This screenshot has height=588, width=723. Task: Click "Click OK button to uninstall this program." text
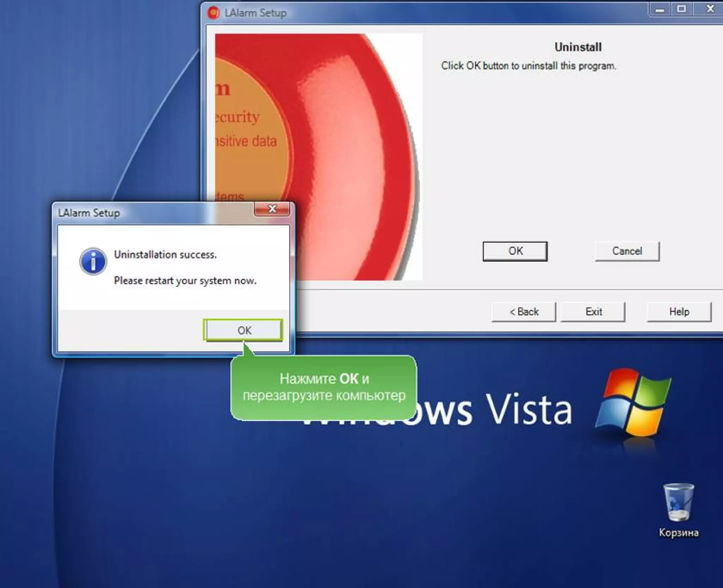[528, 66]
